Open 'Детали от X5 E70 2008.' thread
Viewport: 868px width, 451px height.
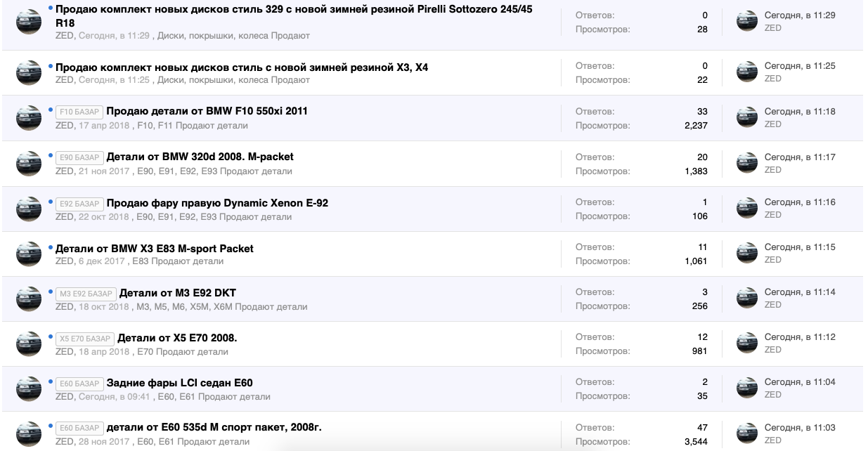coord(177,338)
